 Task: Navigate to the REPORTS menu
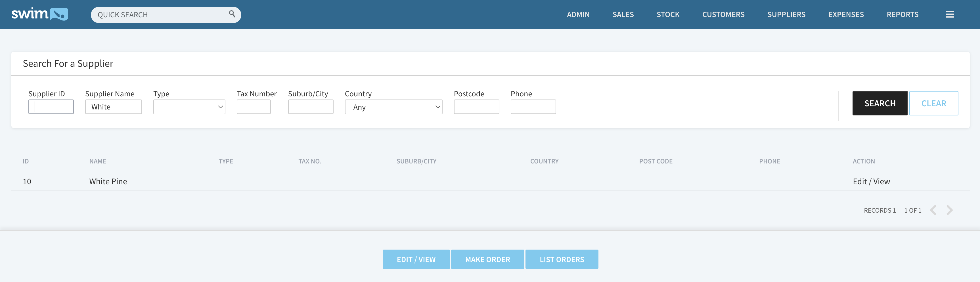pos(902,14)
